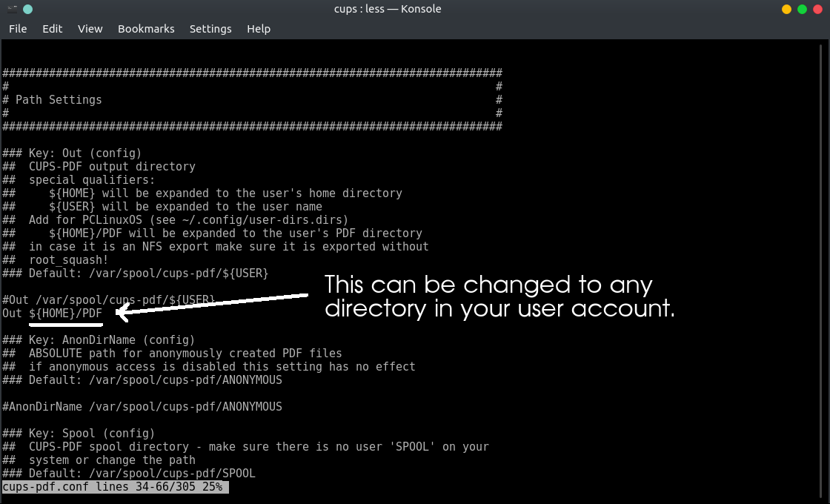Click the '${HOME}/PDF will be expanded' line
This screenshot has height=504, width=830.
[x=212, y=233]
